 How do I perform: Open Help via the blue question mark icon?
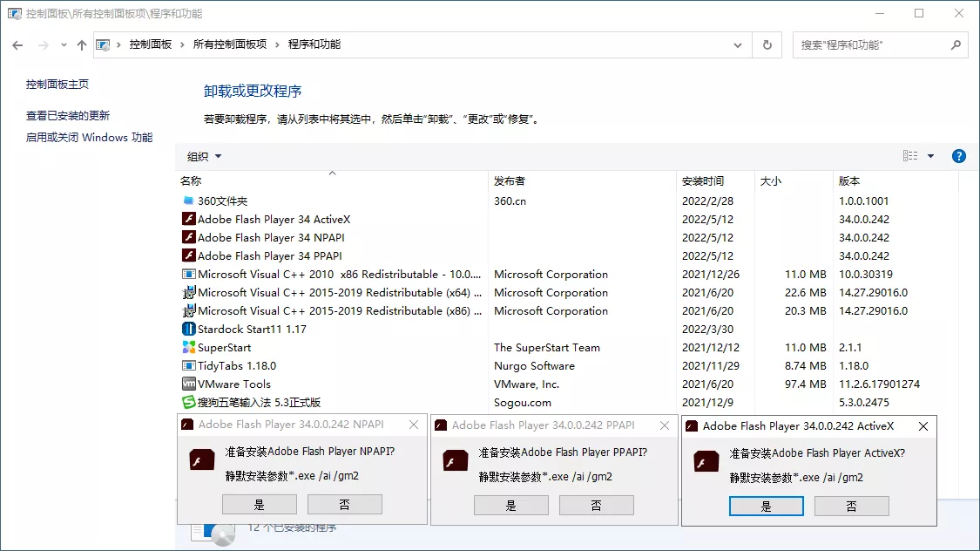(x=958, y=155)
